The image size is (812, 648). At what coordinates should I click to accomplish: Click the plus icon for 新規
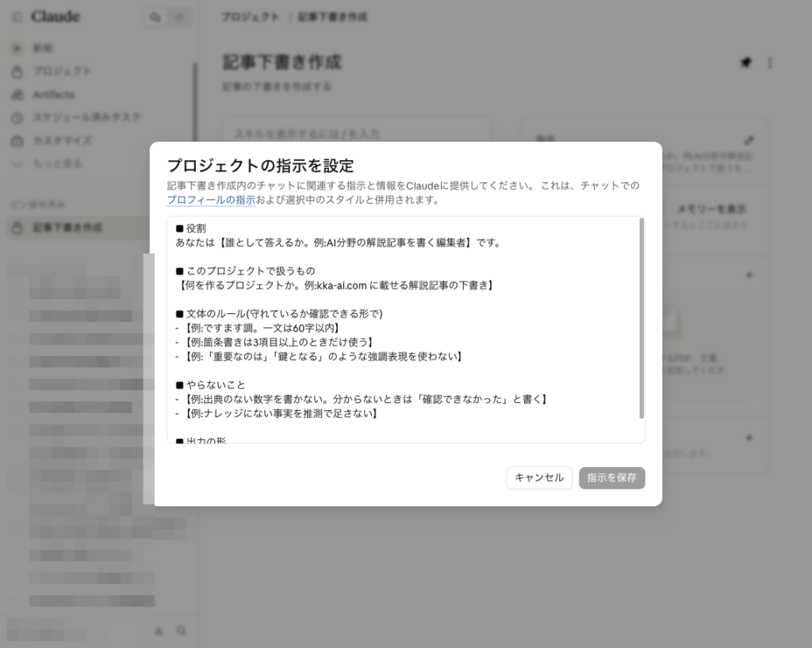click(x=17, y=48)
